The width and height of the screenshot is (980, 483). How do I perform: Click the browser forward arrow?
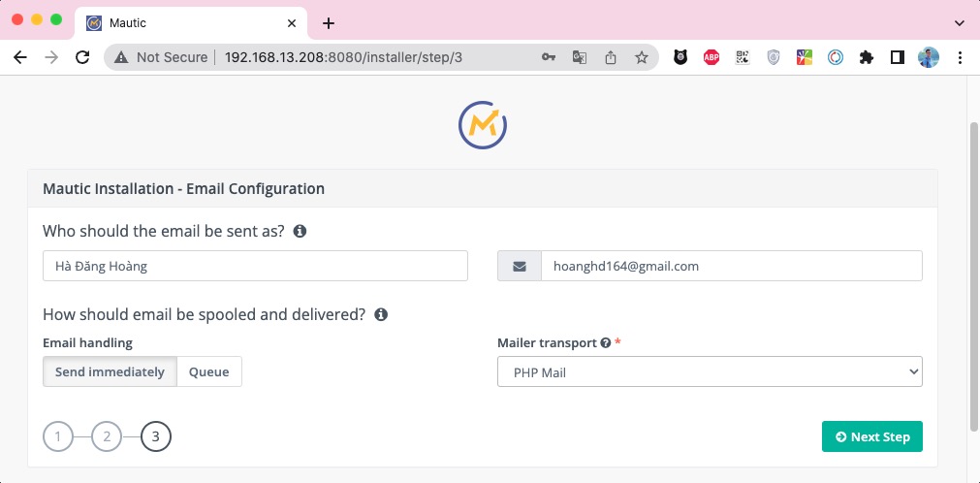click(x=51, y=57)
